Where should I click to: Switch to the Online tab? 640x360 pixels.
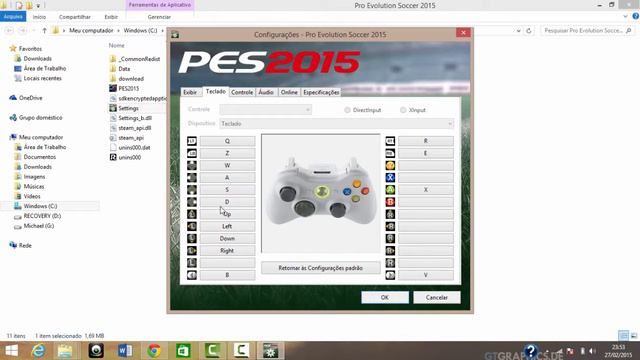(289, 92)
